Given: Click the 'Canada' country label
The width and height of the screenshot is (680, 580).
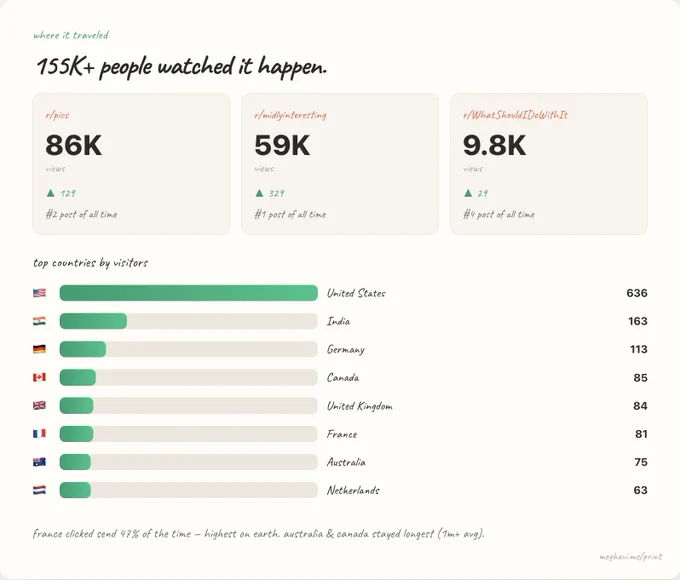Looking at the screenshot, I should pos(343,378).
